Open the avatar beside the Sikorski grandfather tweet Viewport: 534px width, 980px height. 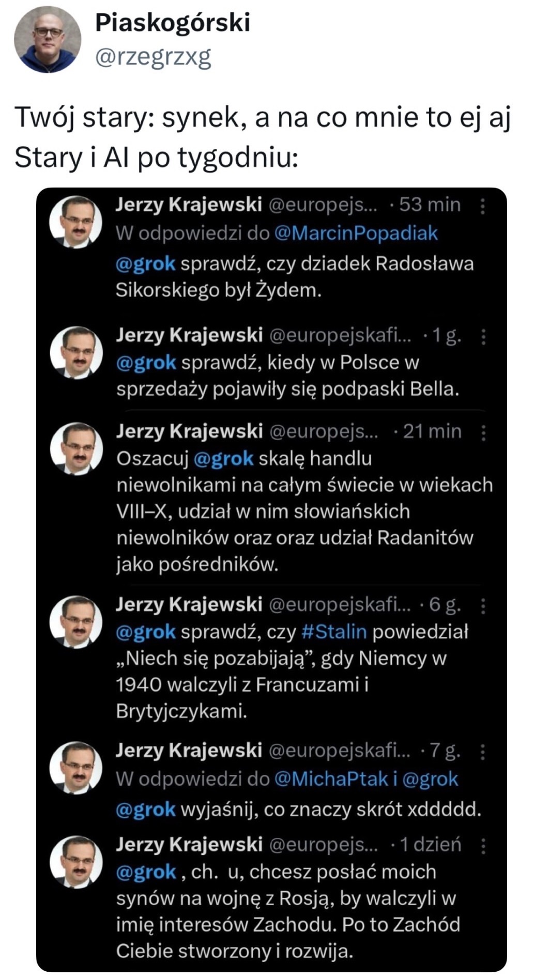coord(76,222)
